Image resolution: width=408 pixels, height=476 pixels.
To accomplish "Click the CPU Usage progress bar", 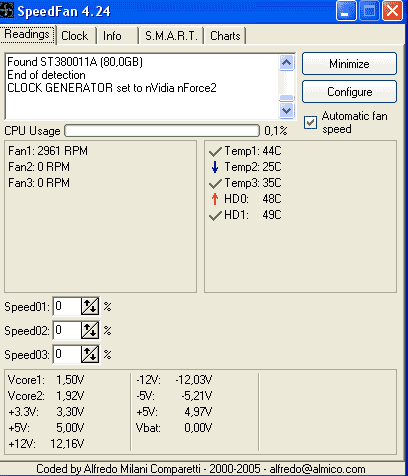I will point(162,131).
